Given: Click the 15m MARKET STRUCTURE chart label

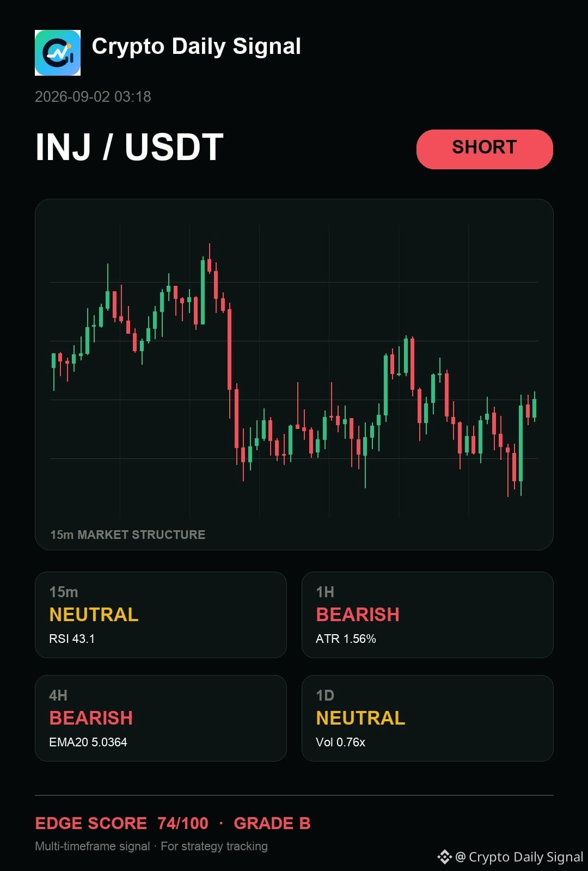Looking at the screenshot, I should point(128,535).
